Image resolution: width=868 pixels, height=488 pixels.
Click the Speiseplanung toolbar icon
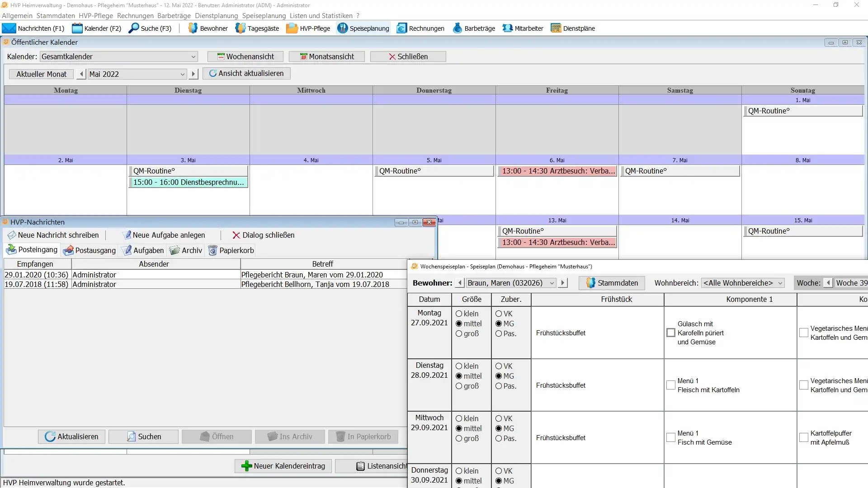pyautogui.click(x=343, y=28)
